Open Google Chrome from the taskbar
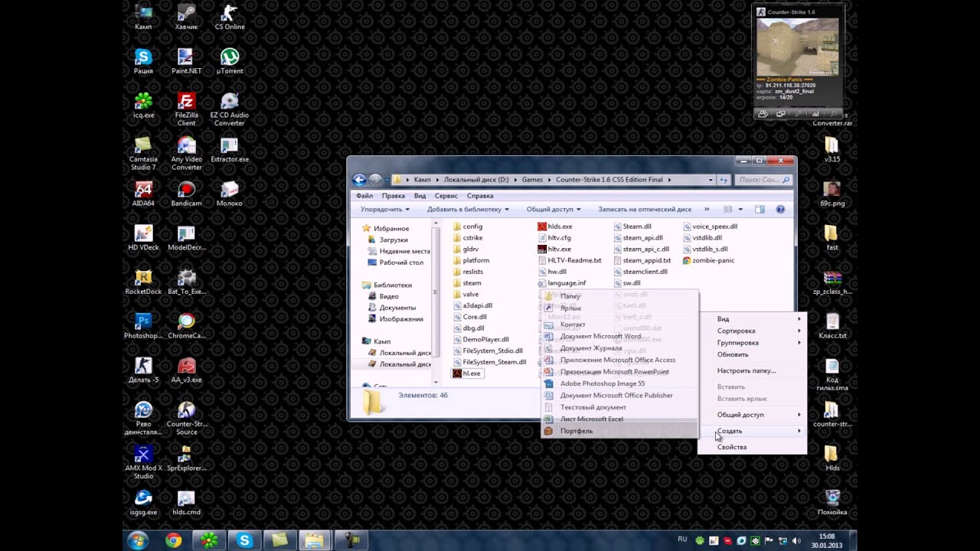The image size is (980, 551). [x=174, y=541]
